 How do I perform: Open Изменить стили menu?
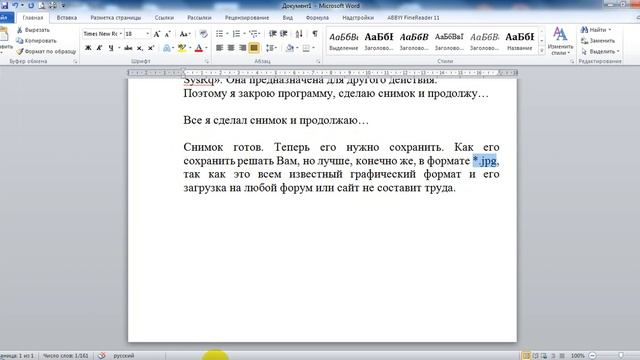pyautogui.click(x=560, y=41)
